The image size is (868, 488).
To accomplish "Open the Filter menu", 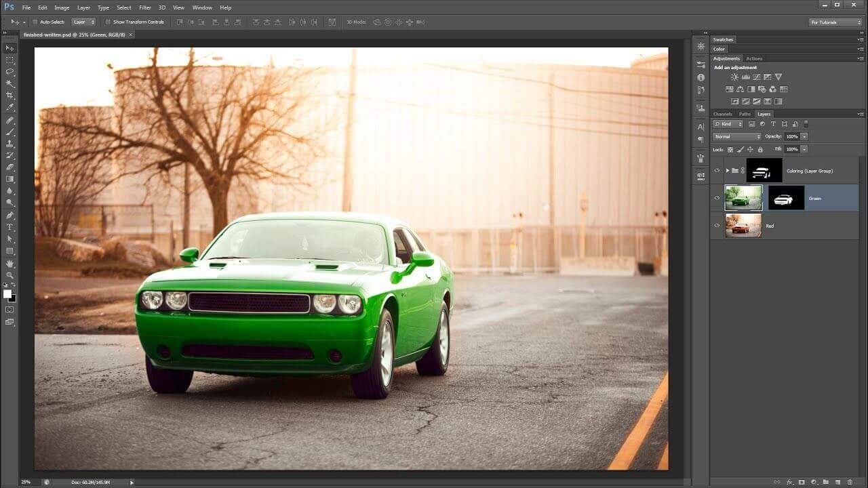I will point(146,7).
